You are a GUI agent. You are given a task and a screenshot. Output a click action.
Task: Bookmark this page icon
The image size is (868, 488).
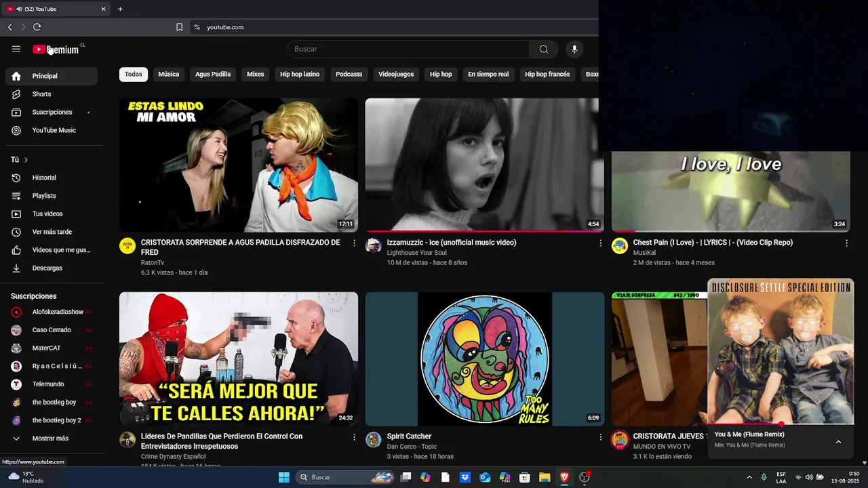point(179,27)
